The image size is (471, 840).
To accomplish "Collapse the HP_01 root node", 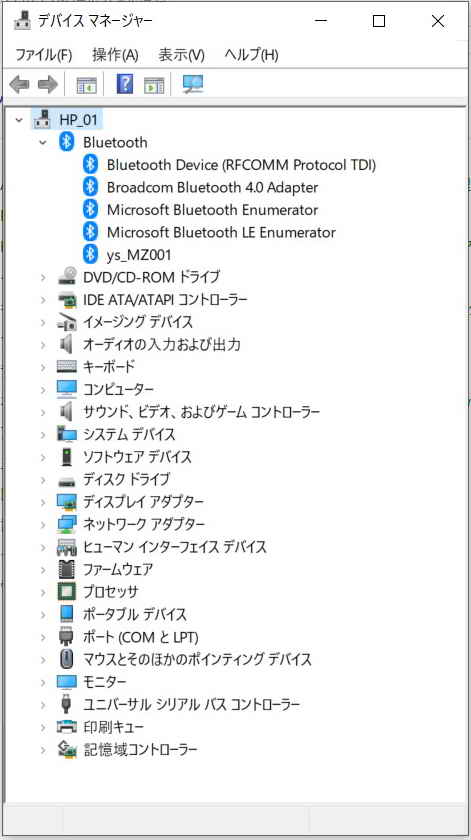I will click(x=19, y=120).
